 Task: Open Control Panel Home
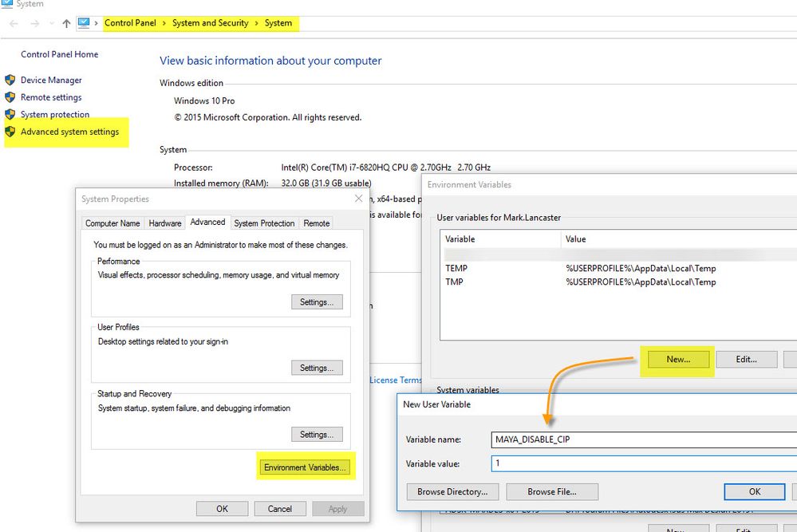59,54
